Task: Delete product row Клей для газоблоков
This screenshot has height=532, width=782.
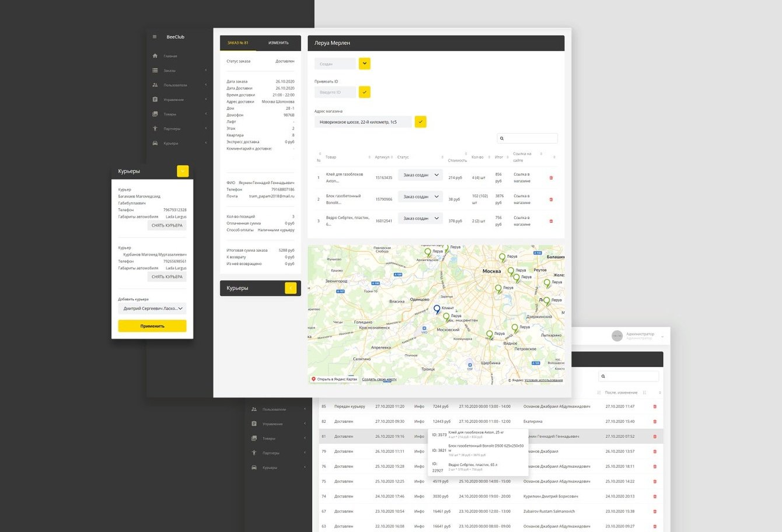Action: 551,178
